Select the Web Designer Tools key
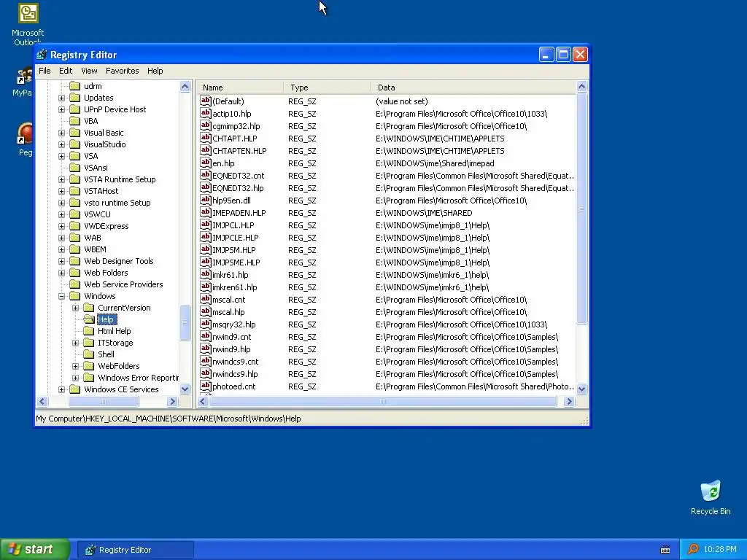 pos(119,261)
